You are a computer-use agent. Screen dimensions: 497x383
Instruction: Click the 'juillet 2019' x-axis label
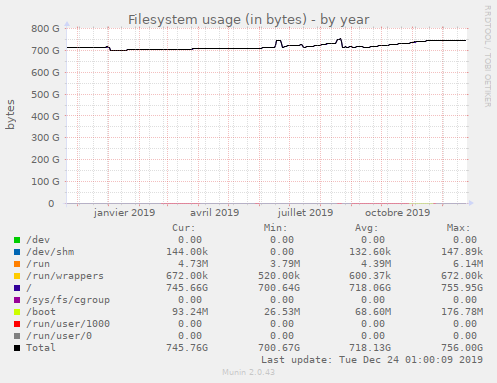[x=305, y=213]
